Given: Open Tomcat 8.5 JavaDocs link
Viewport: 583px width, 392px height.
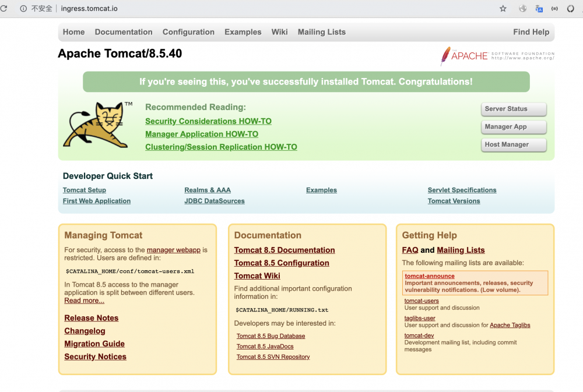Looking at the screenshot, I should (265, 347).
